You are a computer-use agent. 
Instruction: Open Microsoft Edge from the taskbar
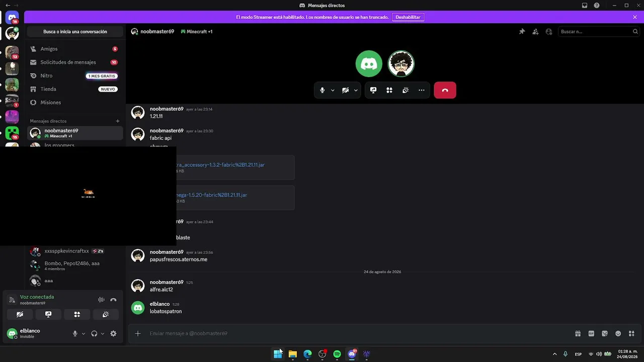pyautogui.click(x=307, y=354)
